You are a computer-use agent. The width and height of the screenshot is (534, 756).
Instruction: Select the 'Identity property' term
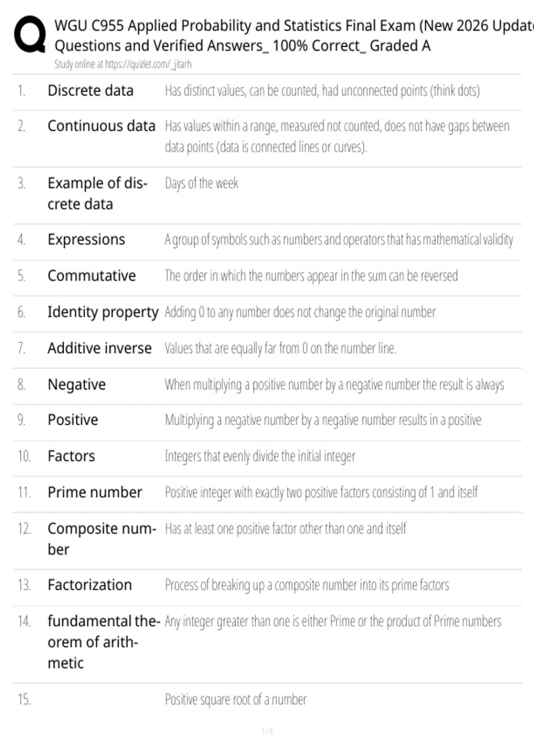tap(103, 312)
